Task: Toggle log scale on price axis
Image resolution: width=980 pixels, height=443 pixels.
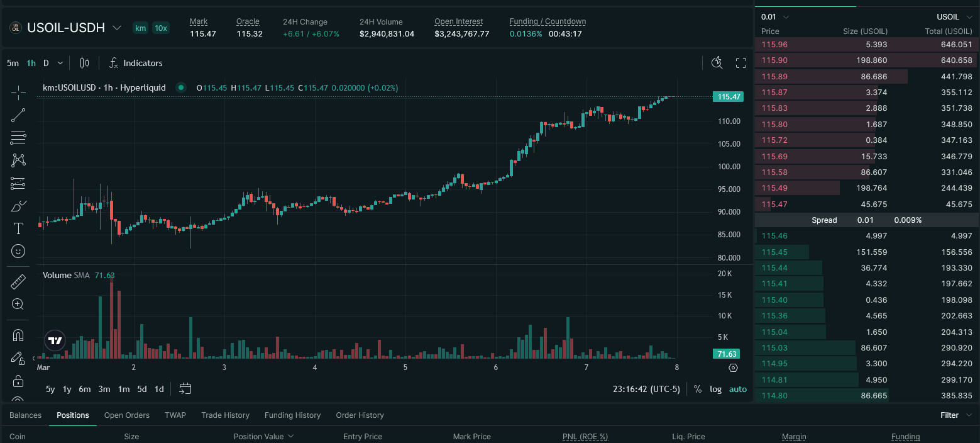Action: (716, 389)
